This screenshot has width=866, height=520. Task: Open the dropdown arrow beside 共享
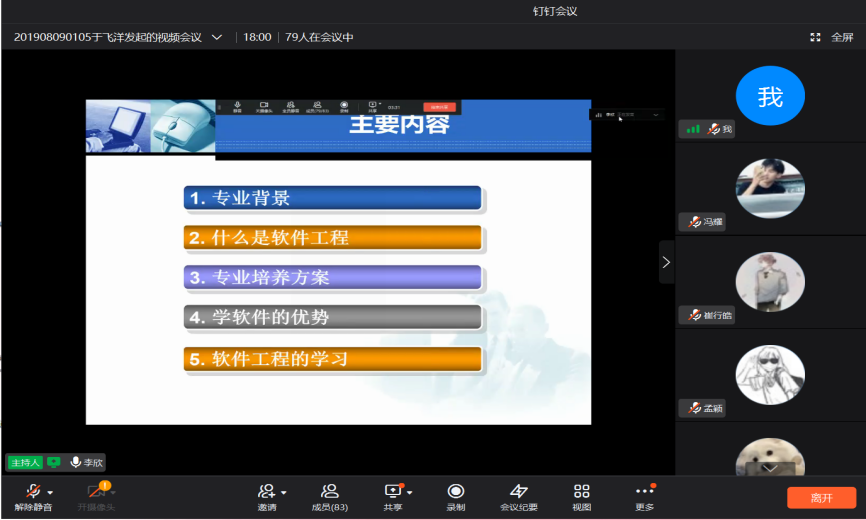(x=410, y=492)
